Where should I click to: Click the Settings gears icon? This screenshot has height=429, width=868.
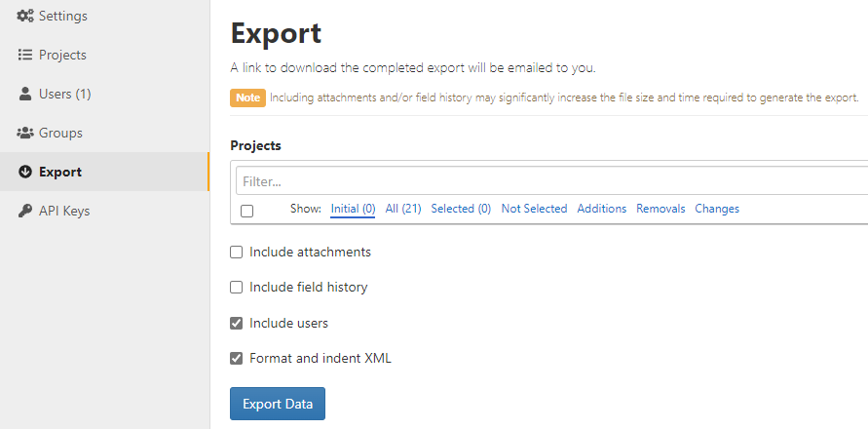pyautogui.click(x=25, y=16)
